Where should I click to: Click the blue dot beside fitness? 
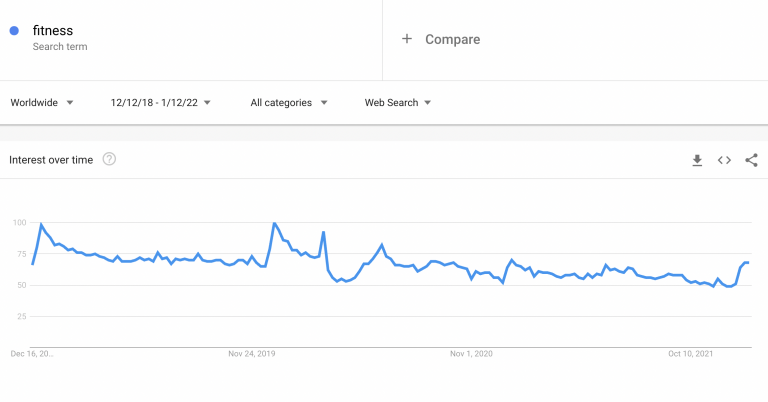tap(14, 31)
